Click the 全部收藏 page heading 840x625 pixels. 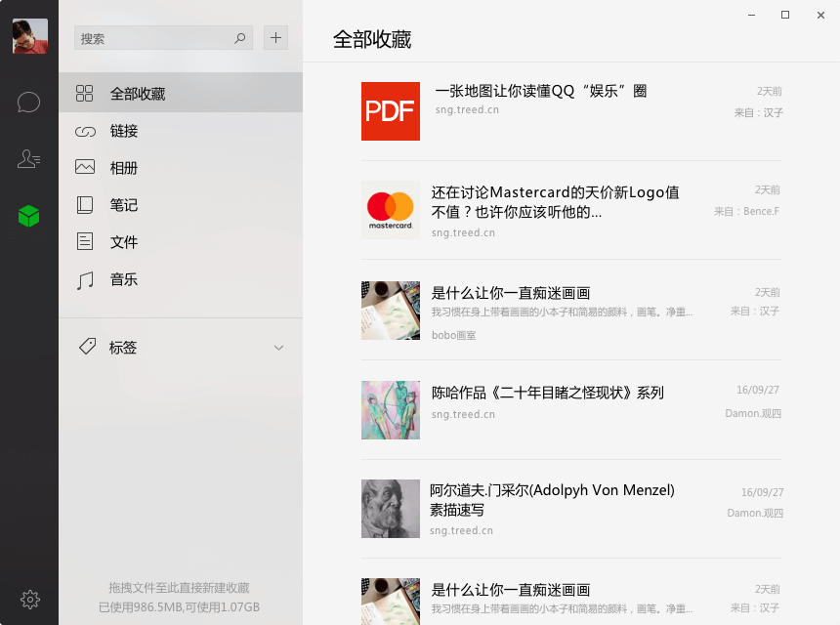[x=372, y=40]
